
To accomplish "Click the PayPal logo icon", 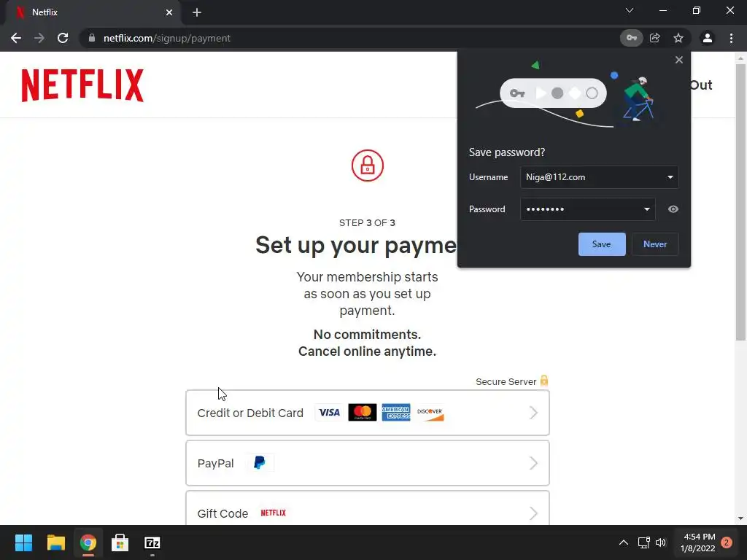I will pyautogui.click(x=260, y=463).
